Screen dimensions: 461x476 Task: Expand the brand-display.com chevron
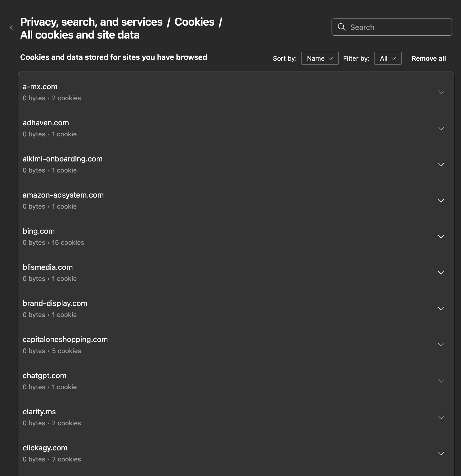[x=441, y=309]
